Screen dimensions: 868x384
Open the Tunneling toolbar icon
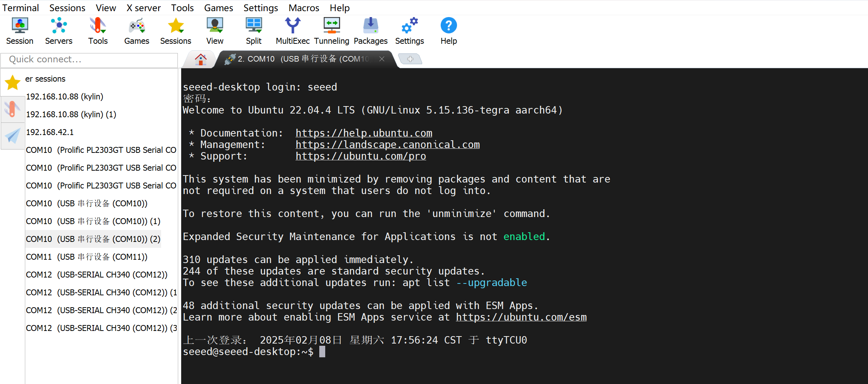(x=332, y=31)
